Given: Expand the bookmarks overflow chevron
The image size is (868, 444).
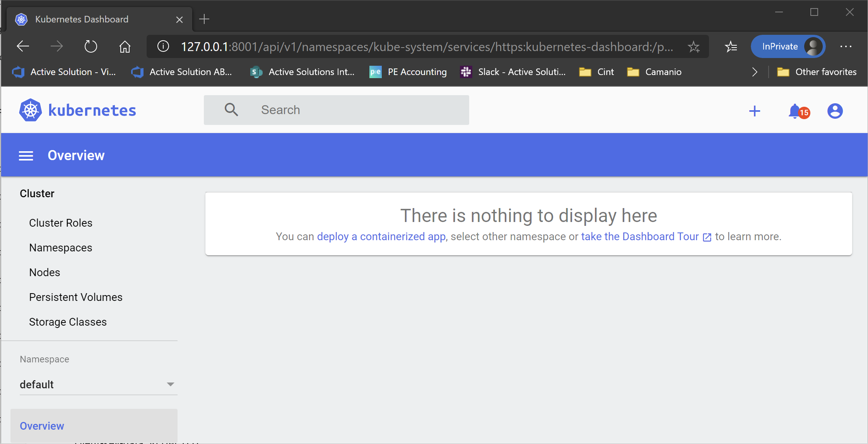Looking at the screenshot, I should point(754,72).
